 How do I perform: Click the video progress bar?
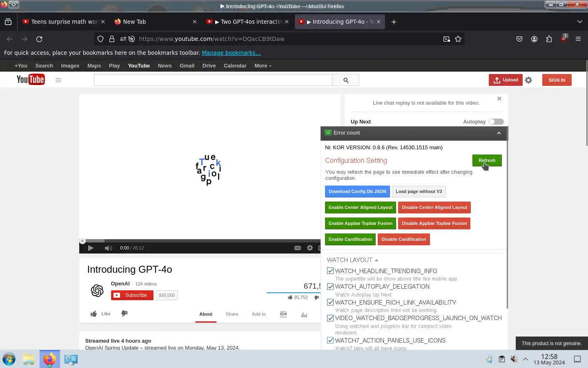point(200,241)
